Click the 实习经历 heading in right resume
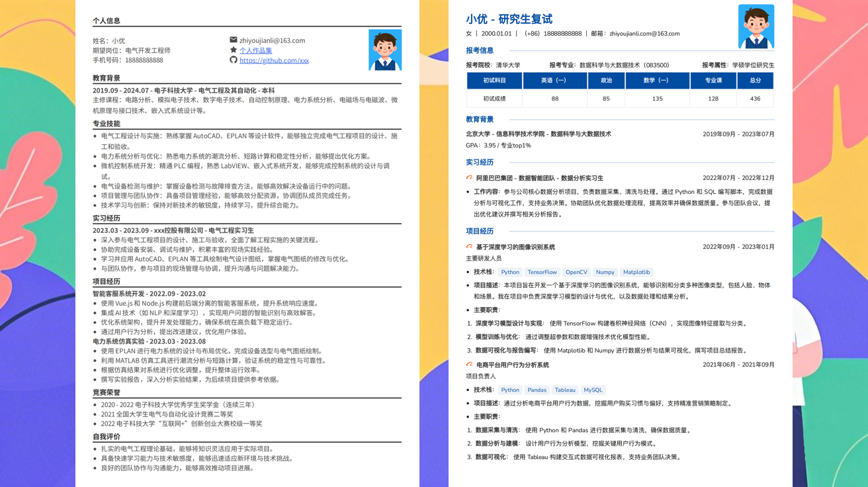The height and width of the screenshot is (487, 868). (x=480, y=162)
